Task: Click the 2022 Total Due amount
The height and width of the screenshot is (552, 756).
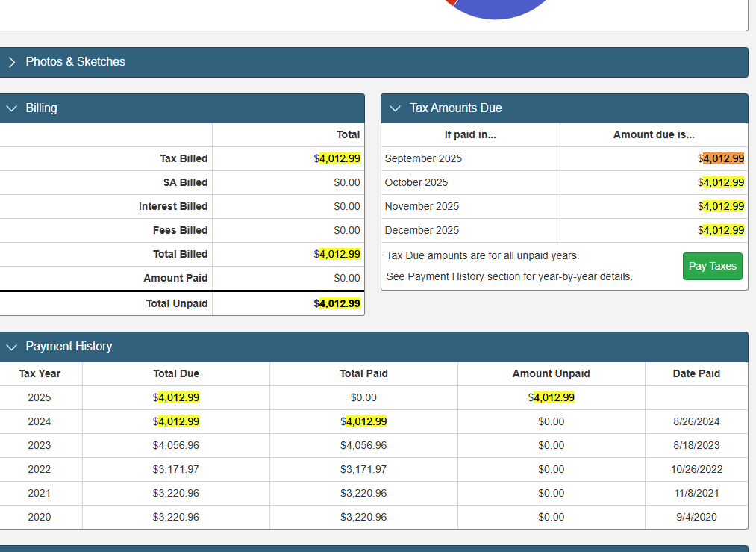Action: pyautogui.click(x=176, y=469)
